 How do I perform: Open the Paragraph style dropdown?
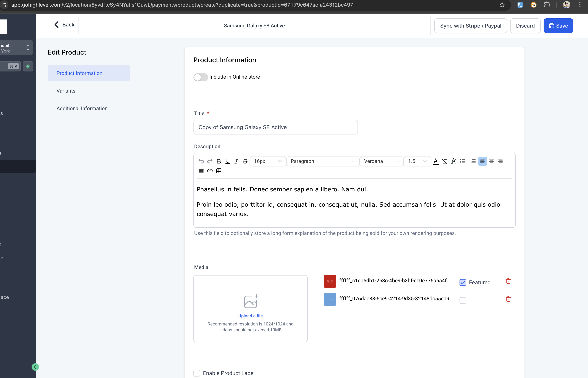point(323,161)
